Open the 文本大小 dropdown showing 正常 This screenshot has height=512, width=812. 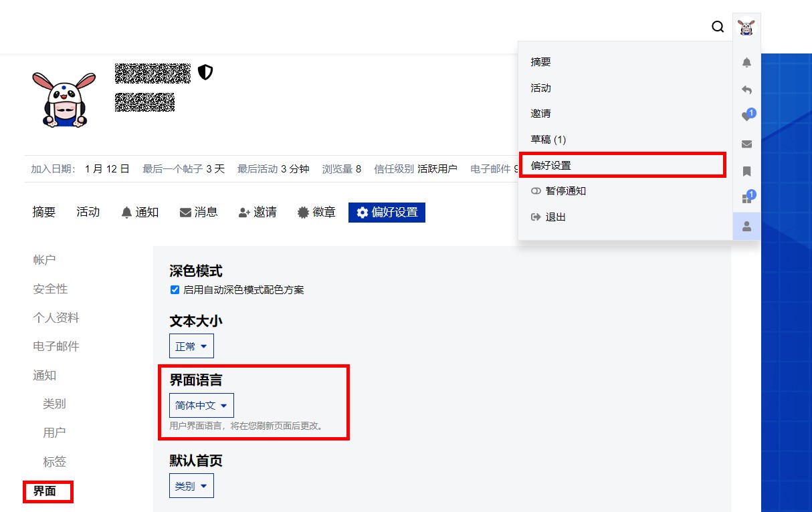pos(191,346)
